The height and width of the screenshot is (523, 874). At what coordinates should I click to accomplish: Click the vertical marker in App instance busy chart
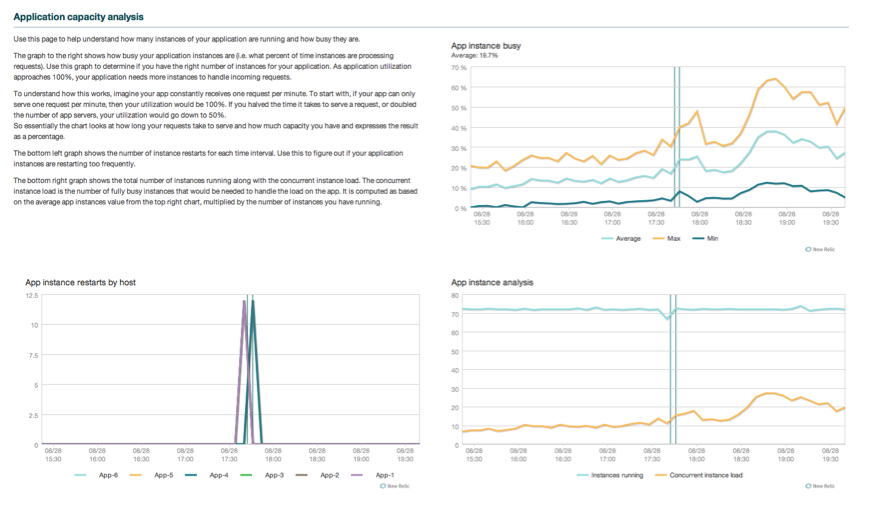tap(677, 137)
